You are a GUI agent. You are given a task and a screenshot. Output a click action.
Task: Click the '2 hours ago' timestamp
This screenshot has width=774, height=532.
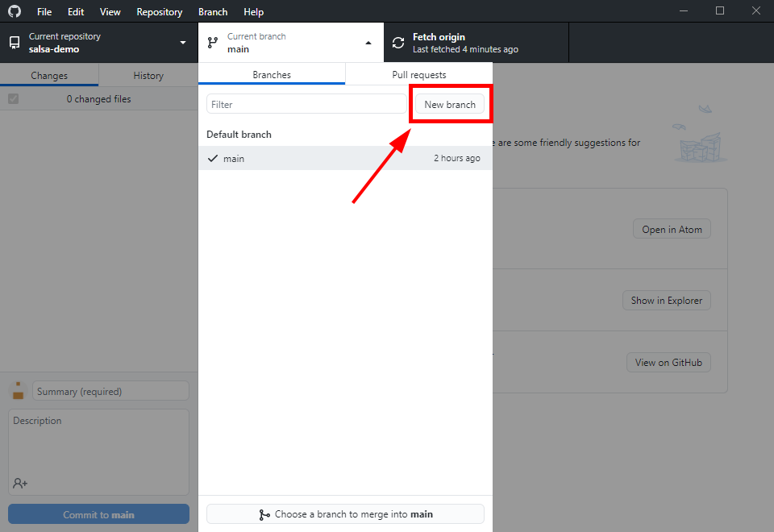[x=457, y=158]
